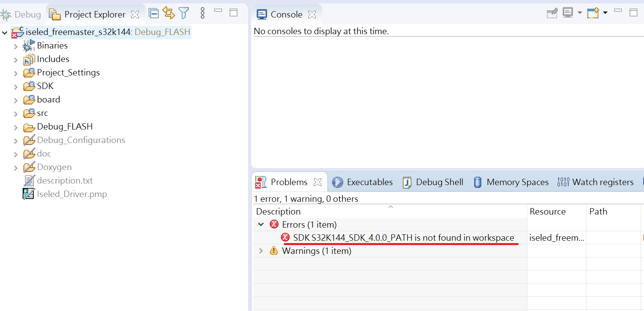Expand the SDK folder
Screen dimensions: 644x311
pos(16,87)
